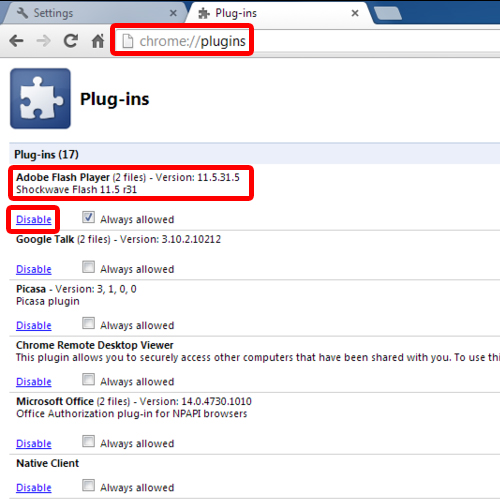The height and width of the screenshot is (500, 500).
Task: Check Always allowed for Microsoft Office
Action: [88, 441]
